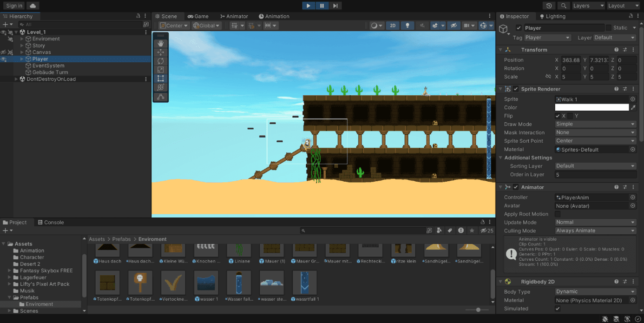Click the Step frame button

click(x=335, y=6)
